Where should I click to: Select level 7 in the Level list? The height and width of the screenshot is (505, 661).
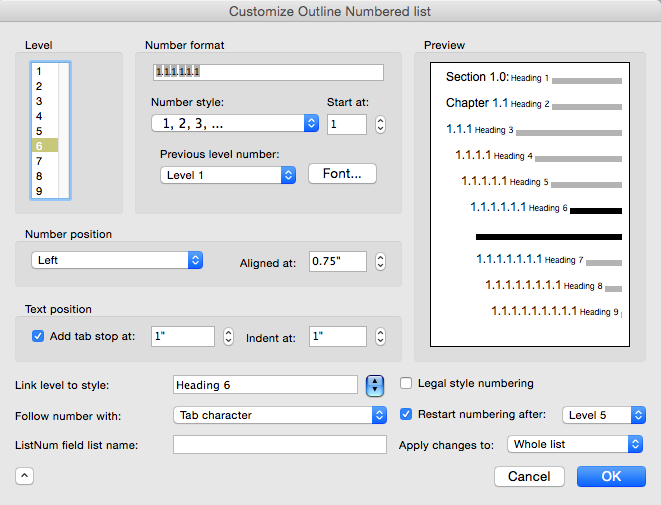point(45,161)
